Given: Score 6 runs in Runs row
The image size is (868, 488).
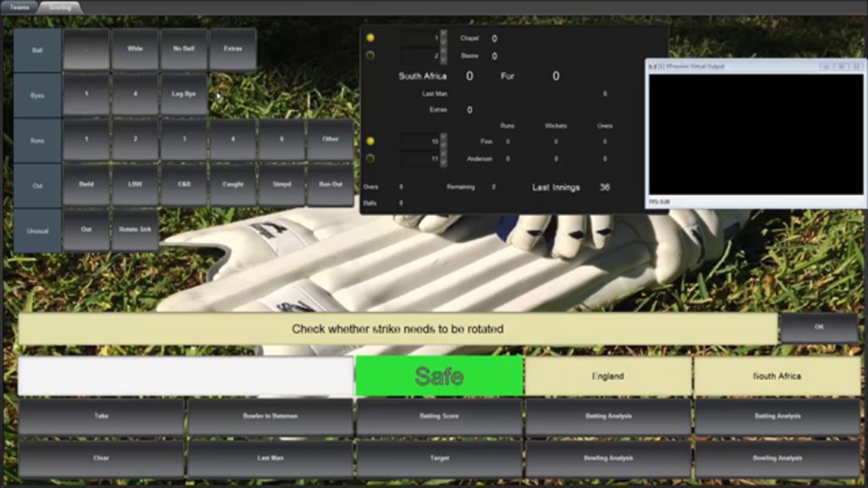Looking at the screenshot, I should (x=281, y=139).
